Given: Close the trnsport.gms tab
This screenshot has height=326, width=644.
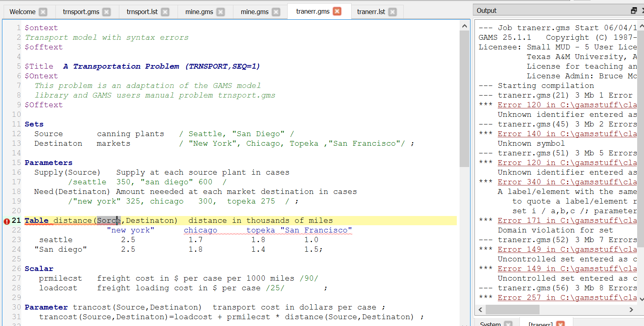Looking at the screenshot, I should pyautogui.click(x=106, y=12).
